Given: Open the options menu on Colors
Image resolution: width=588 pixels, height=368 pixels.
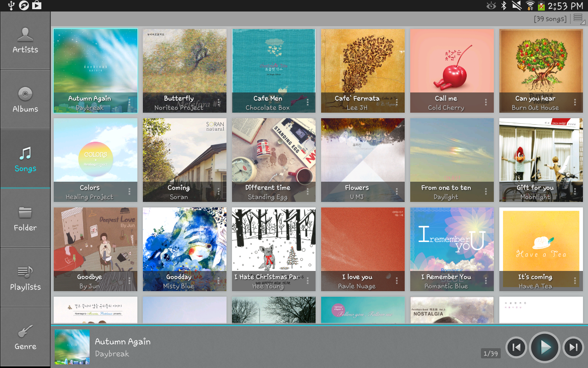Looking at the screenshot, I should coord(129,191).
